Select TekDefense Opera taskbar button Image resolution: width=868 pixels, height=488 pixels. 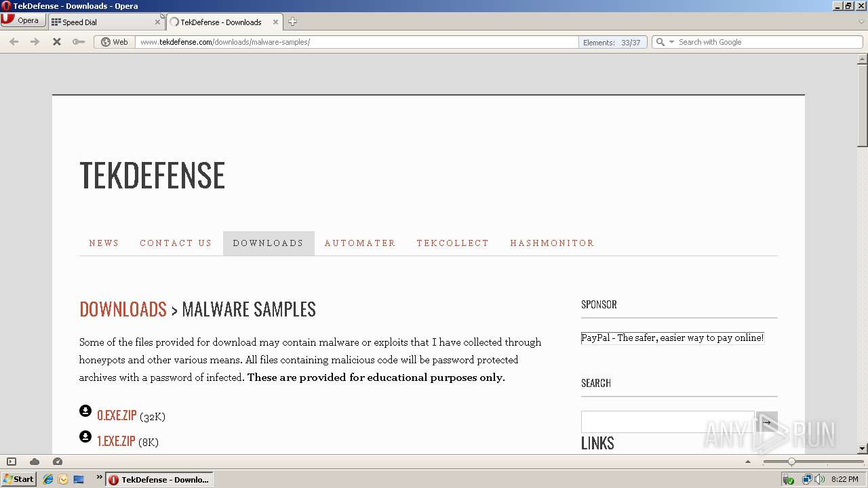159,479
